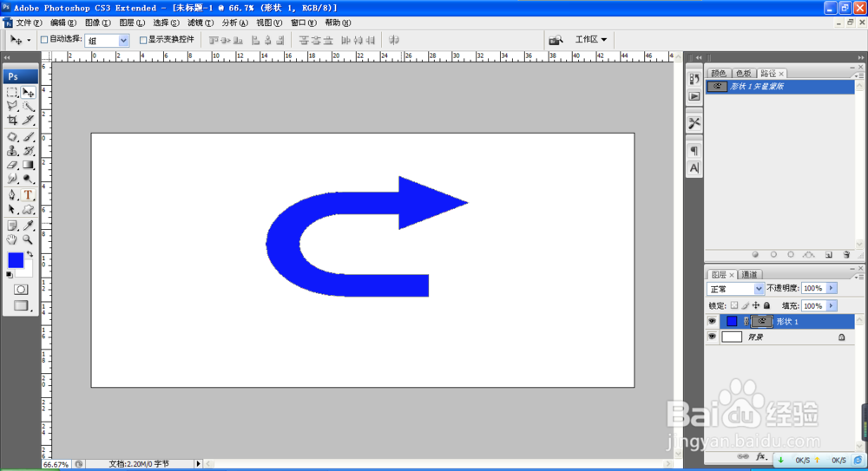
Task: Select the Custom Shape tool
Action: 29,209
